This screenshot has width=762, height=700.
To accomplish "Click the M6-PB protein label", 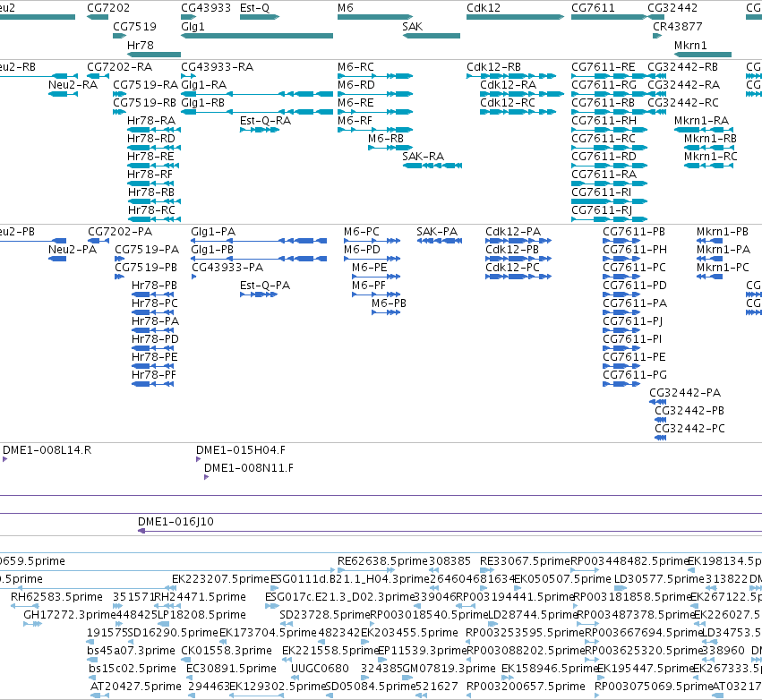I will pos(389,303).
